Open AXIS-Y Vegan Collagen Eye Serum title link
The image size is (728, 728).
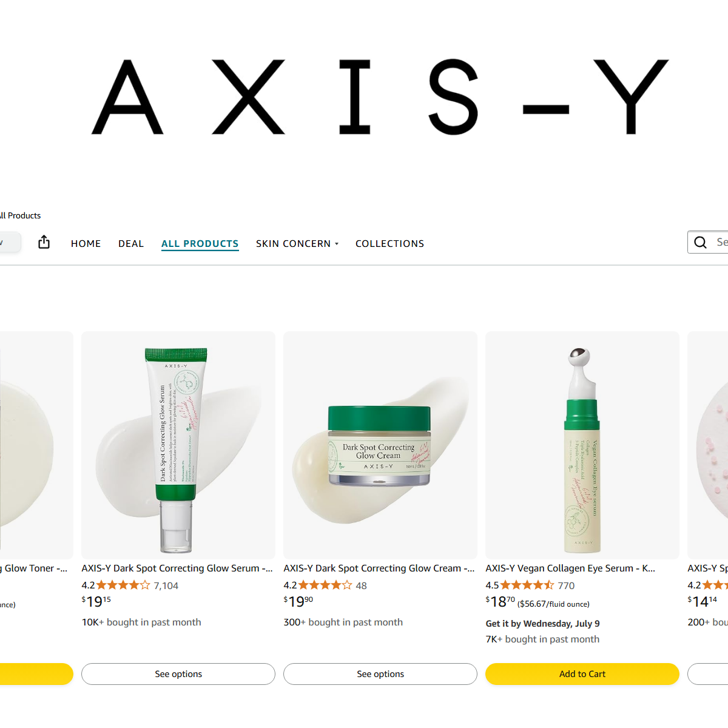tap(570, 568)
